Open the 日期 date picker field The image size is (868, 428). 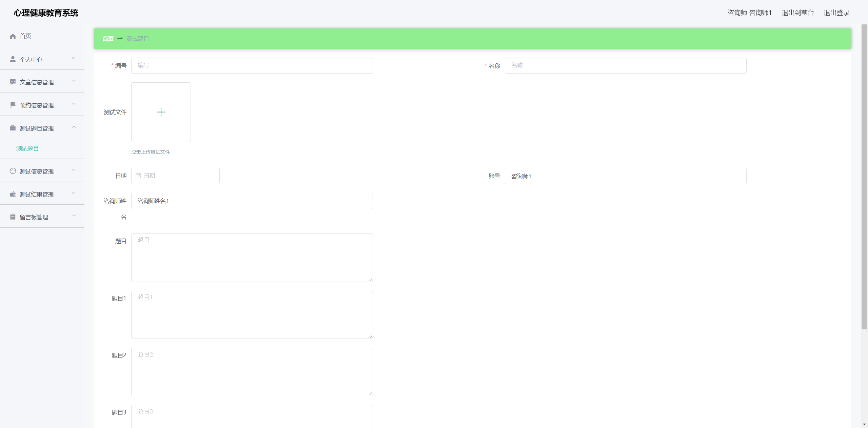(x=175, y=176)
